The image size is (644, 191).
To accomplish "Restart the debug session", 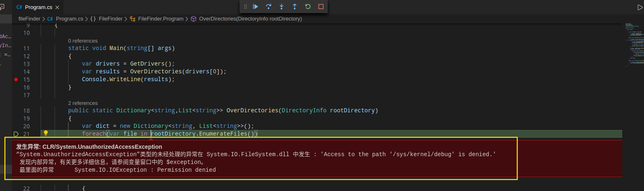I will 308,7.
